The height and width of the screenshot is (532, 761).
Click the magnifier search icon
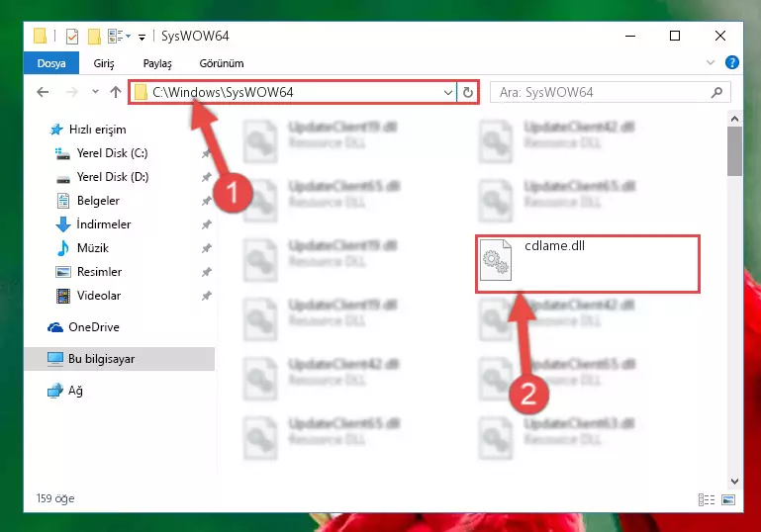click(716, 92)
